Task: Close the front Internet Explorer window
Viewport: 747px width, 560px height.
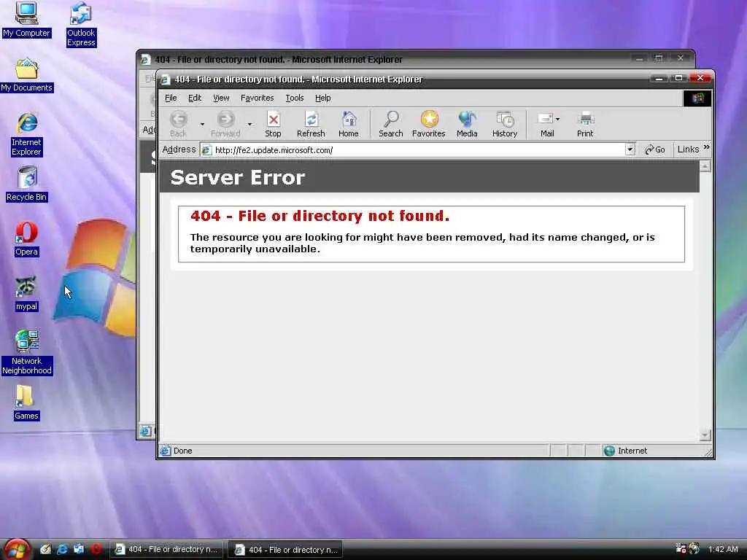Action: pyautogui.click(x=700, y=78)
